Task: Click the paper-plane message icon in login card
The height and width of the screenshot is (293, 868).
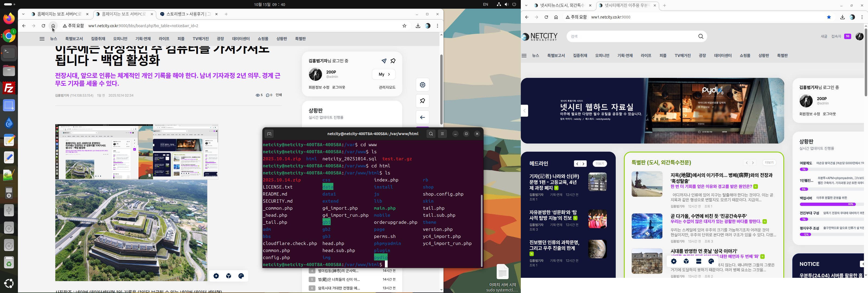Action: (x=384, y=61)
